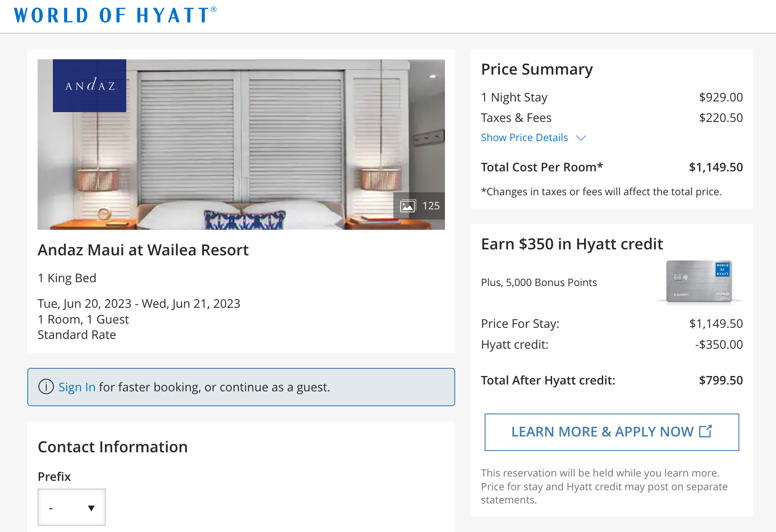This screenshot has height=532, width=776.
Task: Click the Earn $350 in Hyatt credit heading
Action: [x=572, y=244]
